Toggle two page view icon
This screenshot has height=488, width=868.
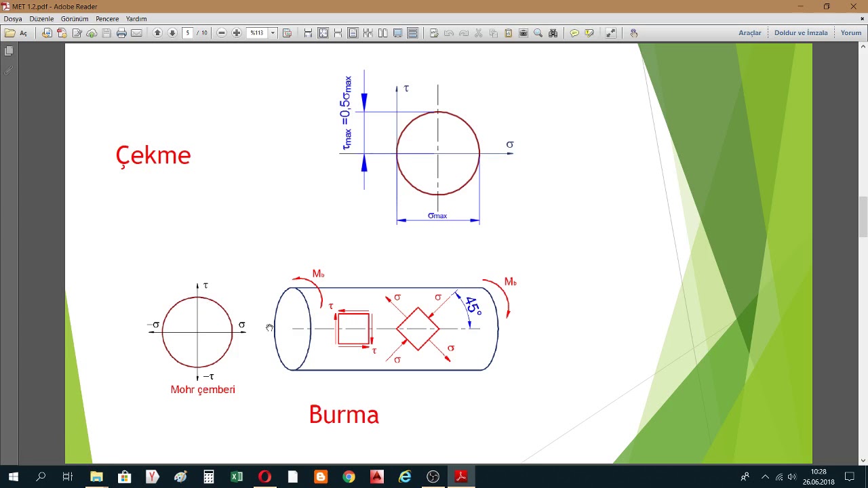(382, 33)
